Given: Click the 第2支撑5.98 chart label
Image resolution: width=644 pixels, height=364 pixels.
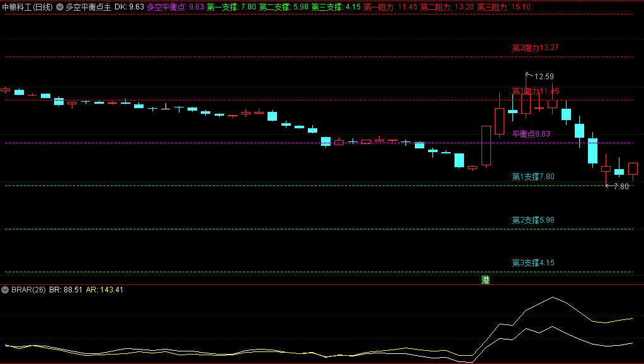Looking at the screenshot, I should click(x=533, y=221).
